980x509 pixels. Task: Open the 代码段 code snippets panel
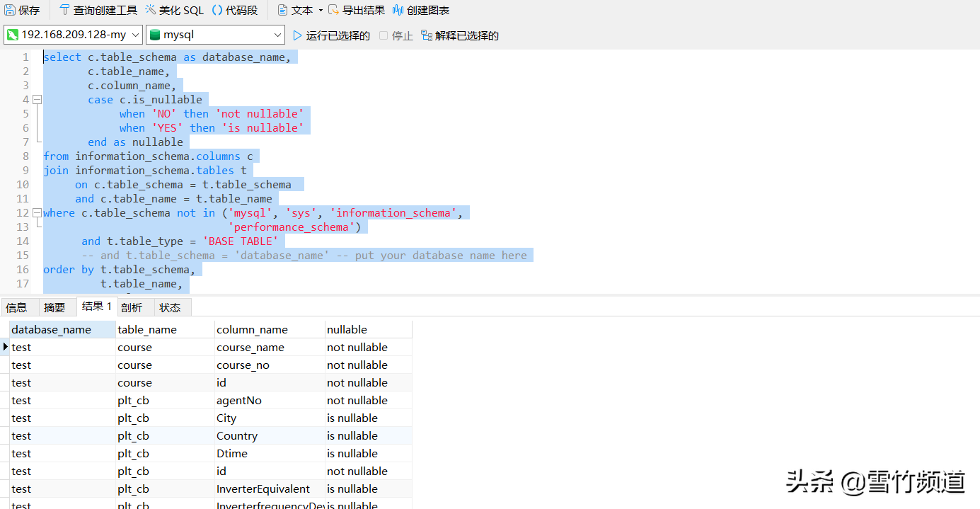236,10
